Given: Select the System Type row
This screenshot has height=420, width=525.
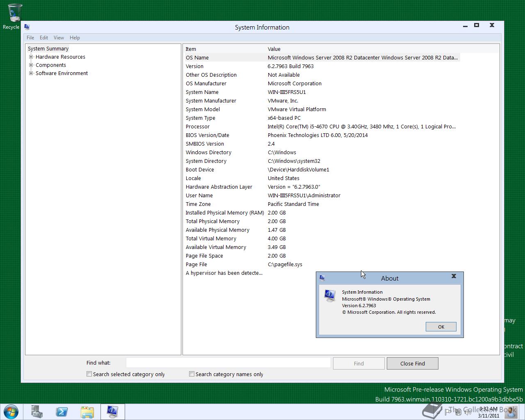Looking at the screenshot, I should coord(322,118).
